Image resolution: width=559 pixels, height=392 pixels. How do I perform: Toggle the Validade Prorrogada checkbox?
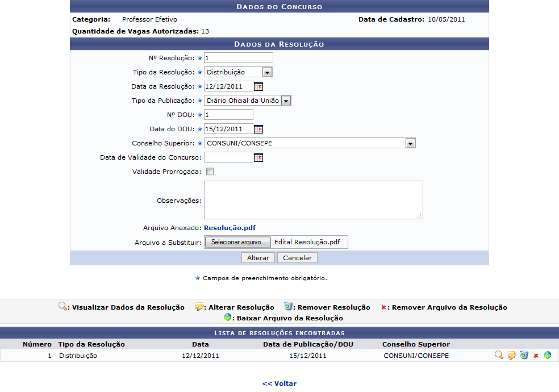pos(210,172)
